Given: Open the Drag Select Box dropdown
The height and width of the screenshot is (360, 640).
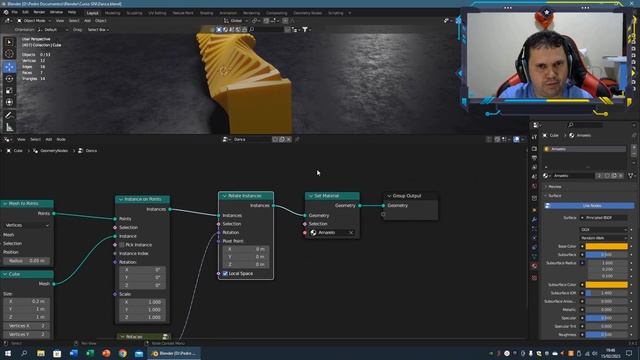Looking at the screenshot, I should [98, 30].
